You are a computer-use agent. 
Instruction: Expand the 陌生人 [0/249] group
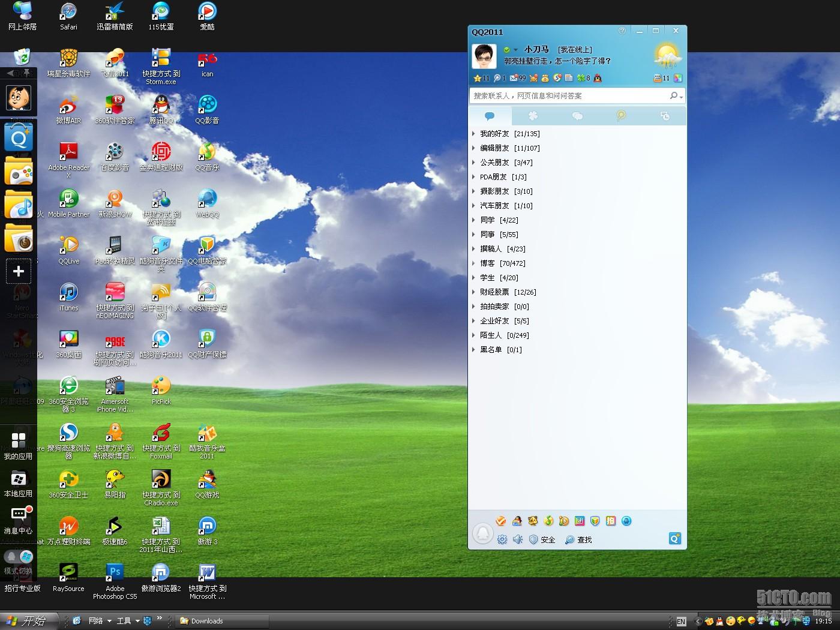577,335
